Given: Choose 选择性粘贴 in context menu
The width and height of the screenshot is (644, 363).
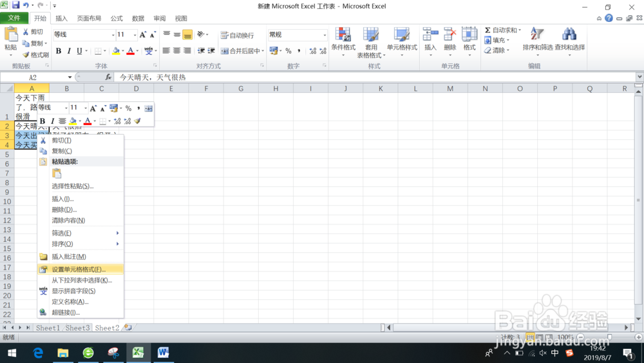Looking at the screenshot, I should (x=80, y=186).
